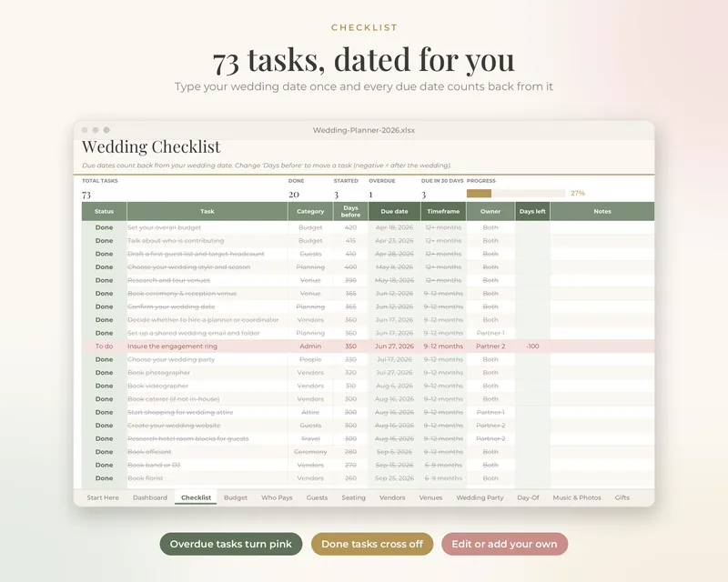Select the 'Sep 25, 2026' due date cell
728x582 pixels.
click(394, 478)
